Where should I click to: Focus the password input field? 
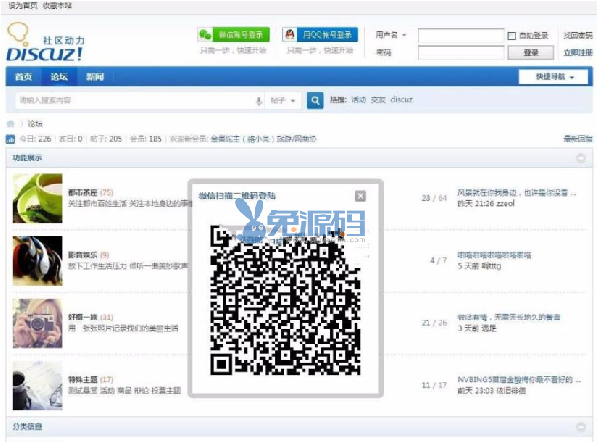pyautogui.click(x=461, y=52)
